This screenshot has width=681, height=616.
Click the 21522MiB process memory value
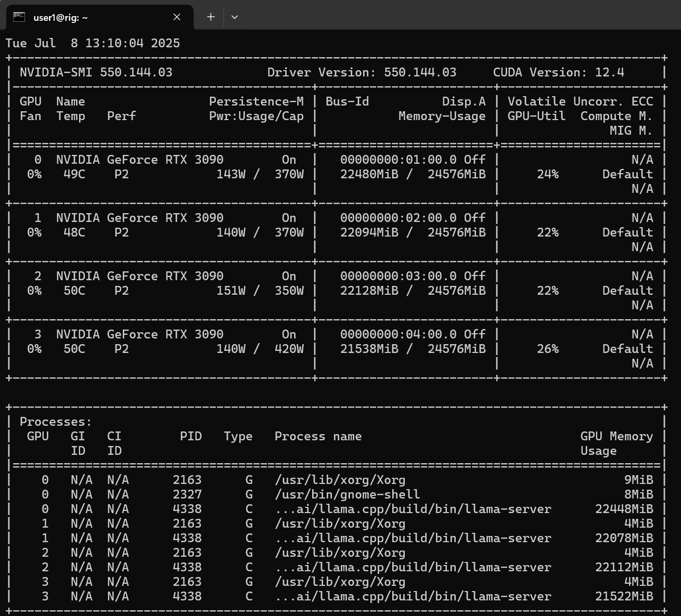pos(624,597)
